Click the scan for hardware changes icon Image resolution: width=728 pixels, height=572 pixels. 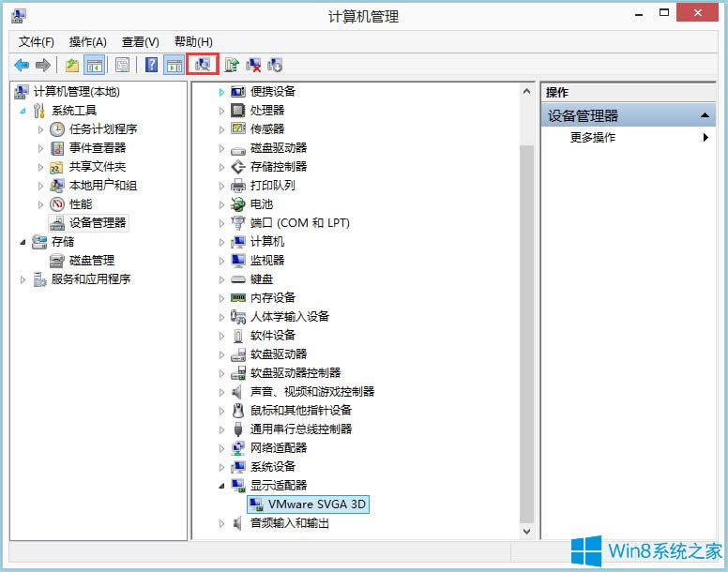coord(203,65)
